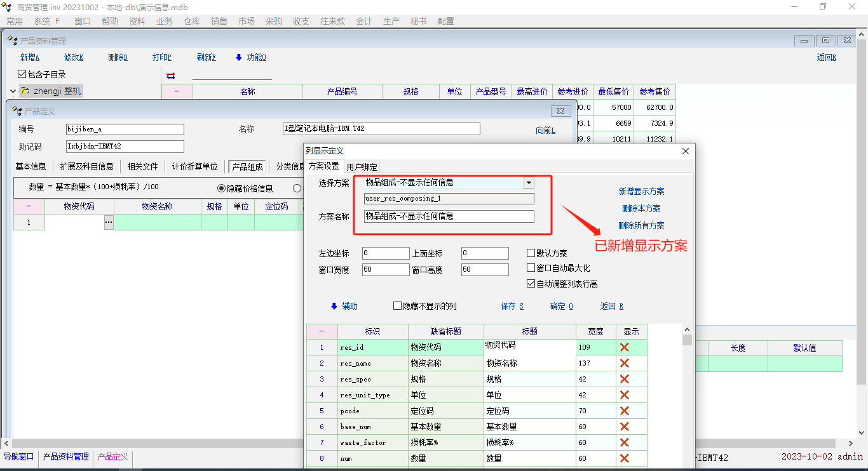The image size is (868, 471).
Task: Switch to the 用户绑定 tab
Action: pyautogui.click(x=362, y=167)
